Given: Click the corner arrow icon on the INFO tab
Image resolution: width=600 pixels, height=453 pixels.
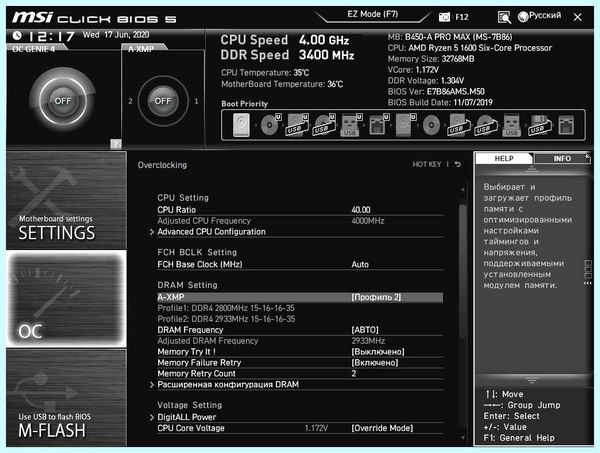Looking at the screenshot, I should (587, 156).
